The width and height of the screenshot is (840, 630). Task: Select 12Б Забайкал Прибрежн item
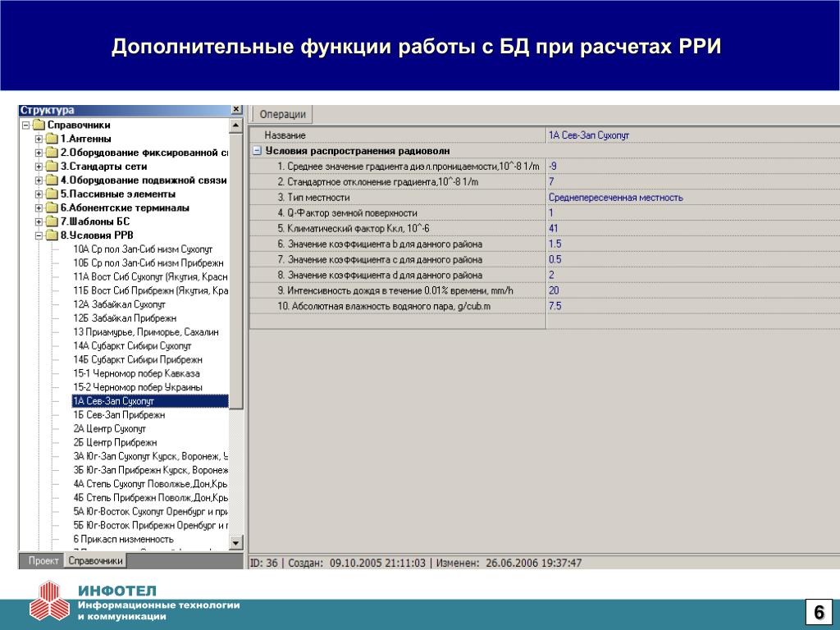(x=125, y=319)
